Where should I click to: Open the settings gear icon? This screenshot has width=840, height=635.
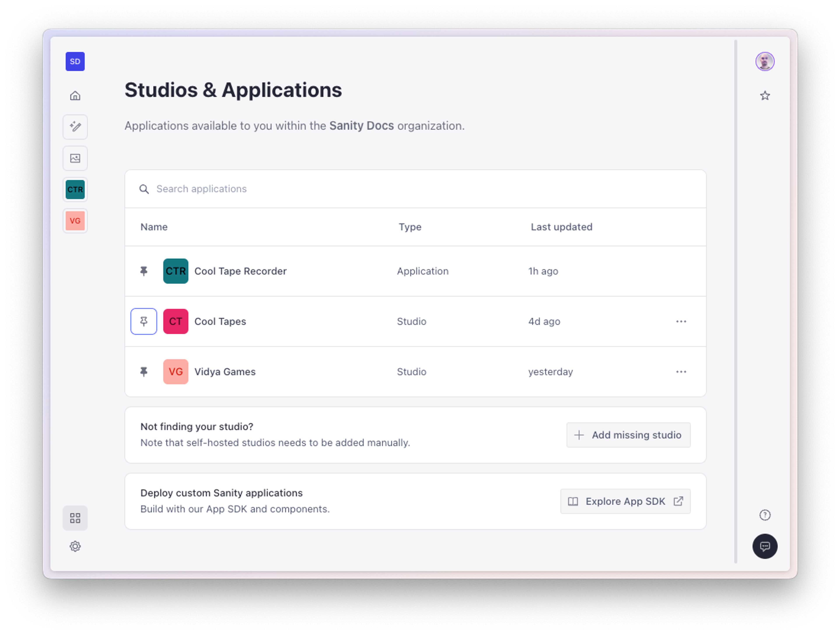[75, 546]
